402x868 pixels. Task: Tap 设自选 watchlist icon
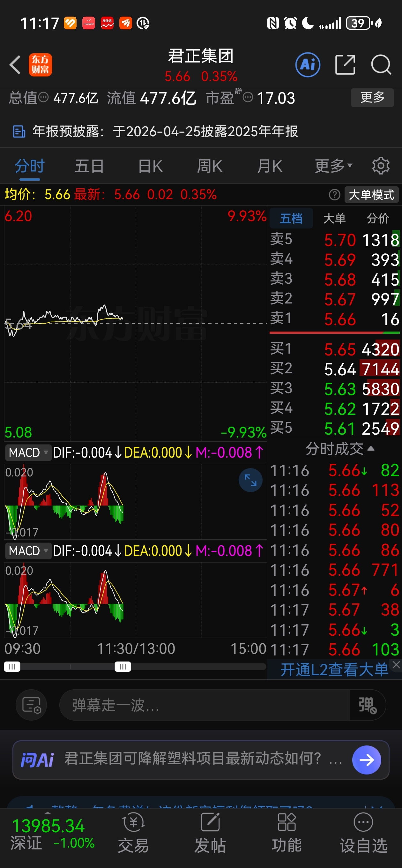point(364,832)
